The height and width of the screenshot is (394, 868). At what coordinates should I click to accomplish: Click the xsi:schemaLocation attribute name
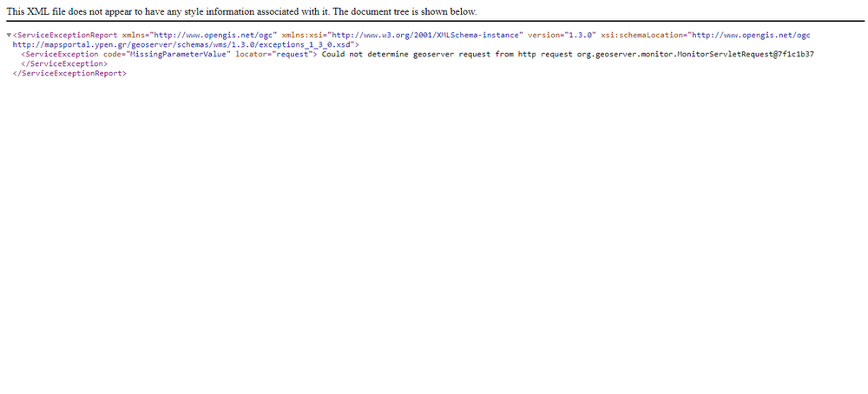[641, 35]
